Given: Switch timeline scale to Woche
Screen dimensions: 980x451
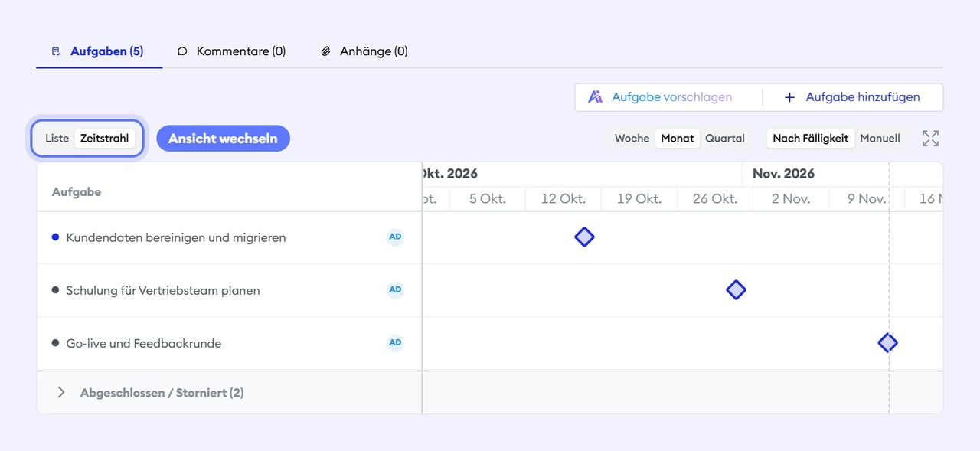Looking at the screenshot, I should coord(632,139).
